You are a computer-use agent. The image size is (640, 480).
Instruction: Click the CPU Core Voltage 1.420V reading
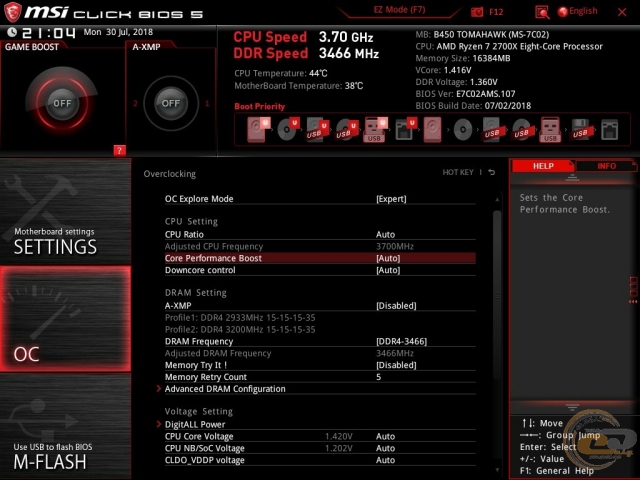click(x=338, y=436)
